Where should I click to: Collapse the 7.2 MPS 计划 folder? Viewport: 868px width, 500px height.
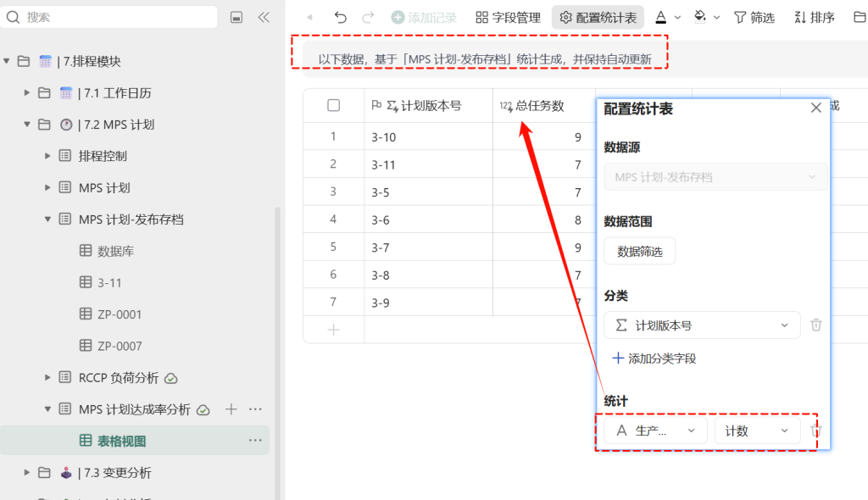click(26, 124)
